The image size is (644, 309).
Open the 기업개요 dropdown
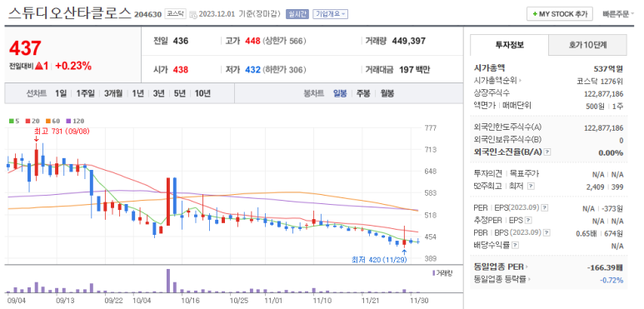point(330,14)
